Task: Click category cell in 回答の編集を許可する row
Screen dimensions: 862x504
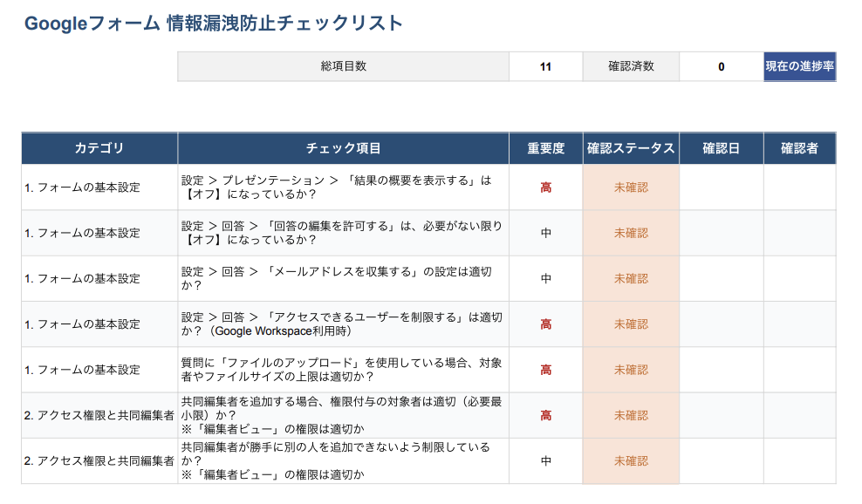Action: [99, 233]
